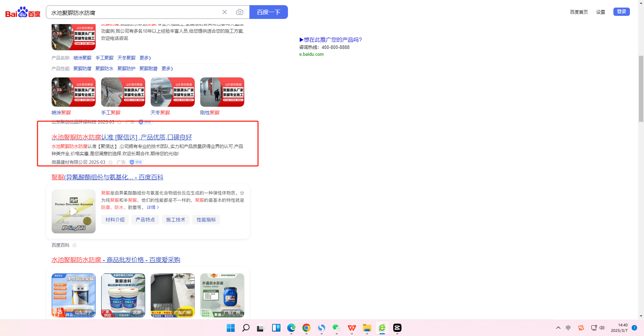644x336 pixels.
Task: Open the 手工聚脲 image above its caption
Action: pos(123,92)
